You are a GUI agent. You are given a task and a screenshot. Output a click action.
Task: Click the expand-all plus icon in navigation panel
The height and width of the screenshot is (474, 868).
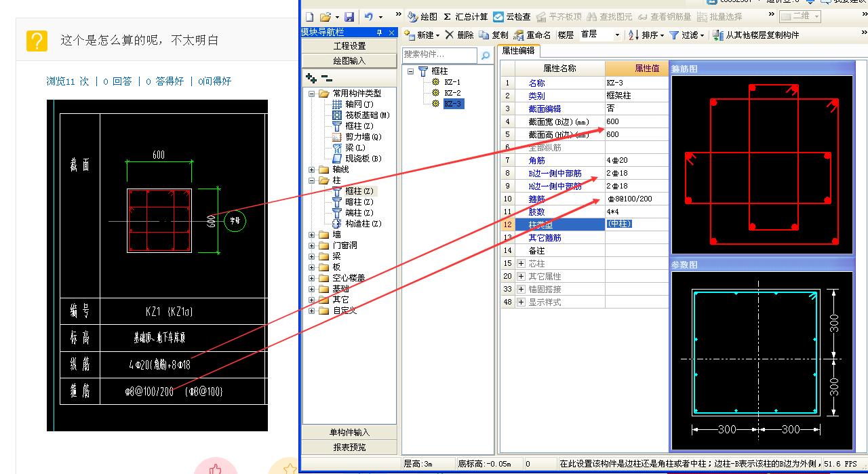[x=311, y=78]
